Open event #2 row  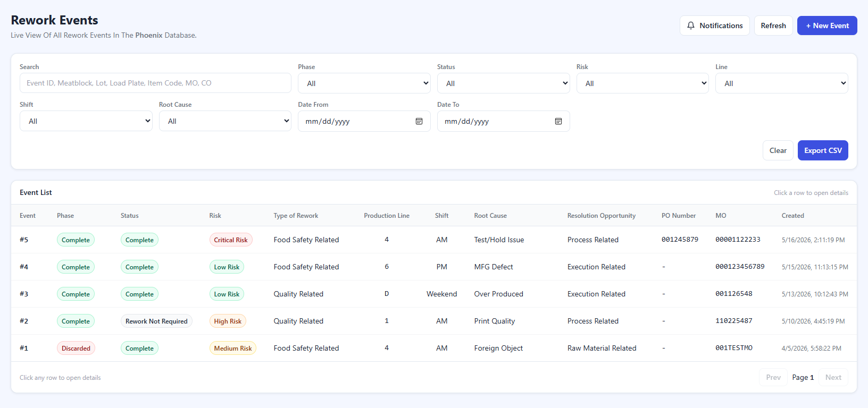coord(434,321)
